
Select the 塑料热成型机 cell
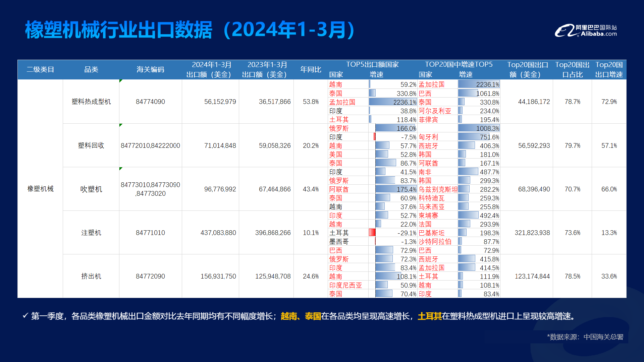point(91,102)
